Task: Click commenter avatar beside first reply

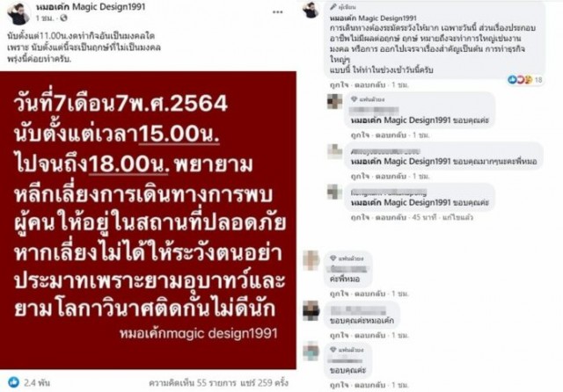Action: (x=334, y=101)
